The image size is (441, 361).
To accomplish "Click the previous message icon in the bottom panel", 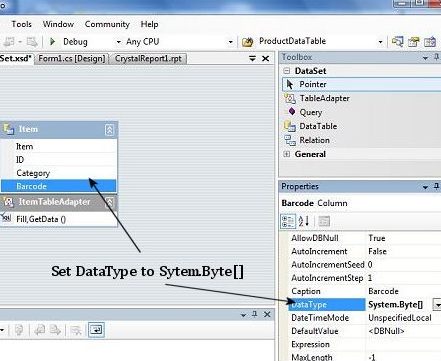I will pyautogui.click(x=40, y=330).
